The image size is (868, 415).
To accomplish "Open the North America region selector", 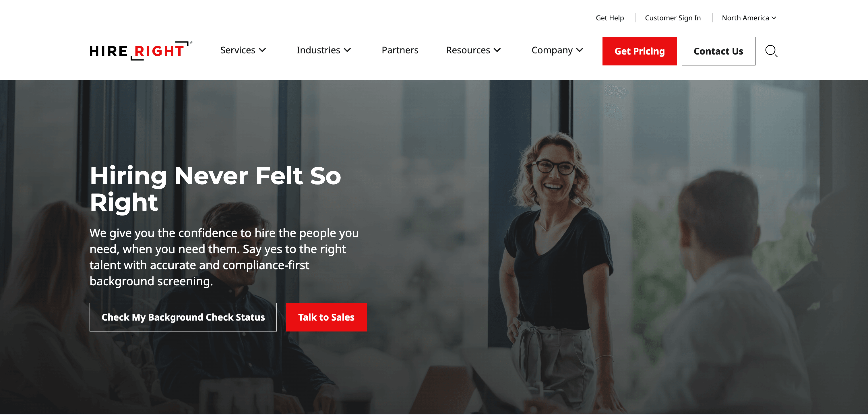I will click(x=749, y=18).
